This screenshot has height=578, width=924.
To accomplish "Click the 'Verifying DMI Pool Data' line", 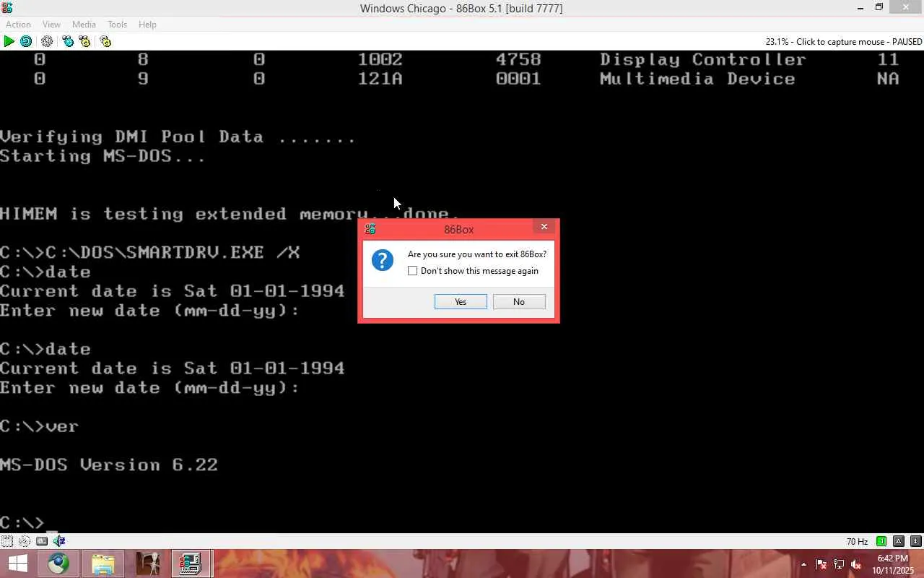I will (178, 137).
